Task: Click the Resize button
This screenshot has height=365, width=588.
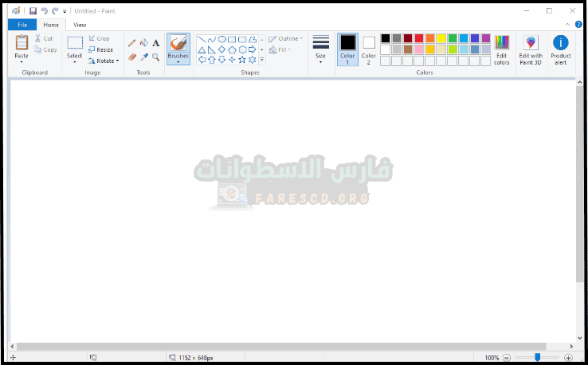Action: point(101,49)
